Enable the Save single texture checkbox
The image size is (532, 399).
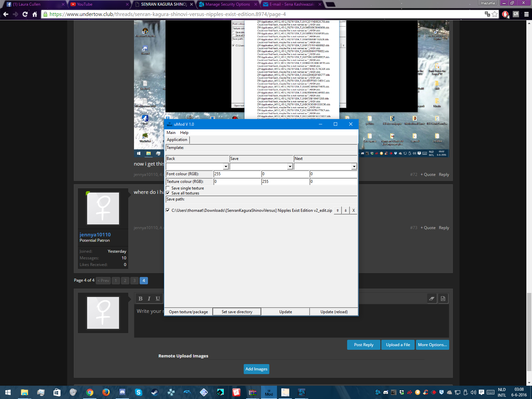[168, 188]
